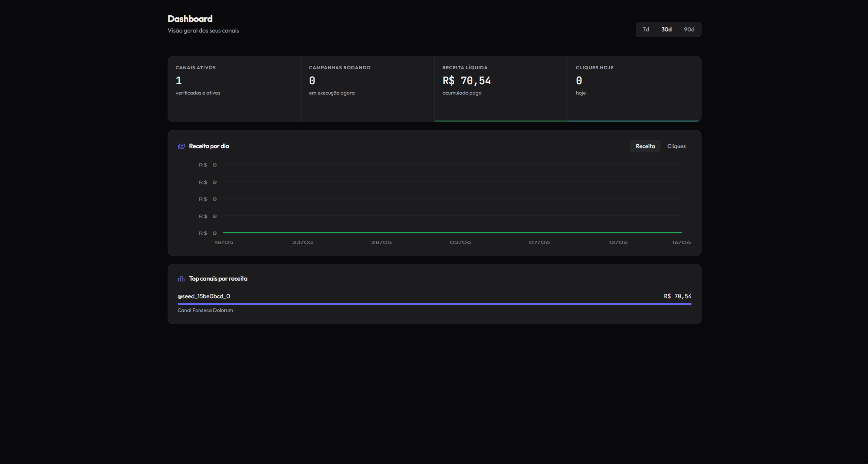868x464 pixels.
Task: Click the R$ 70,54 channel revenue value
Action: point(677,296)
